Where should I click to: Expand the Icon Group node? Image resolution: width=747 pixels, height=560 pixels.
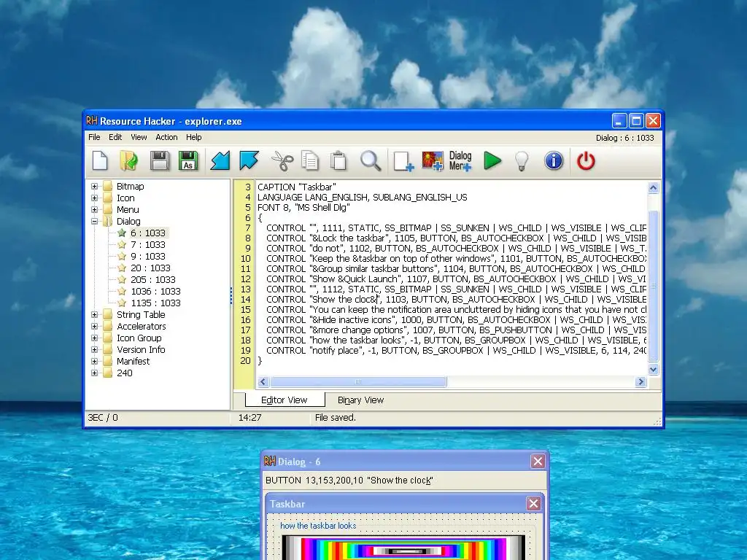[94, 338]
